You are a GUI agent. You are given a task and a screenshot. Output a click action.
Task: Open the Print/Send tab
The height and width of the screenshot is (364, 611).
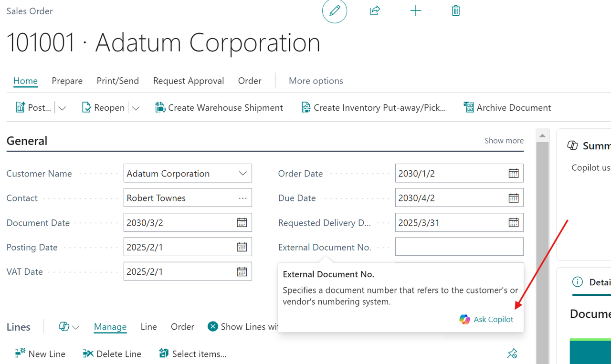click(118, 81)
